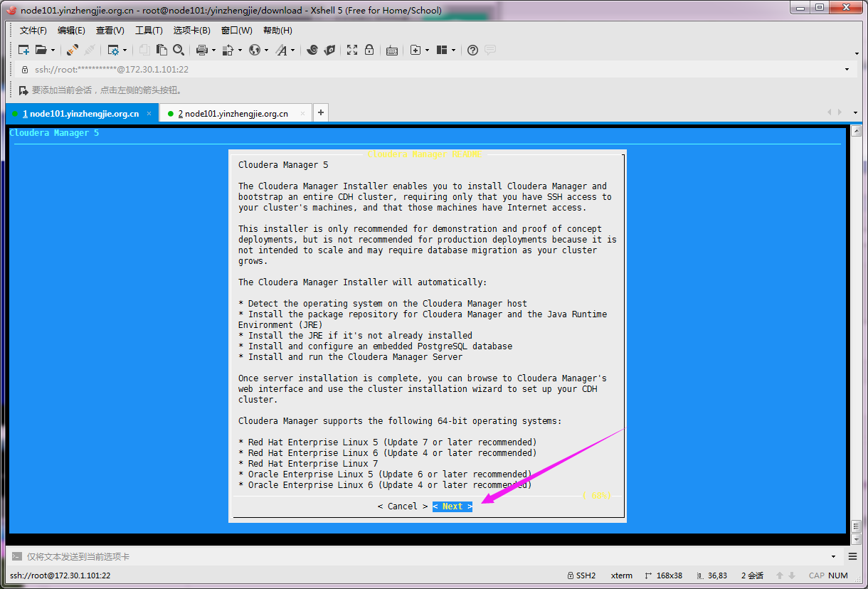Click the Disconnect icon in the toolbar

[90, 50]
